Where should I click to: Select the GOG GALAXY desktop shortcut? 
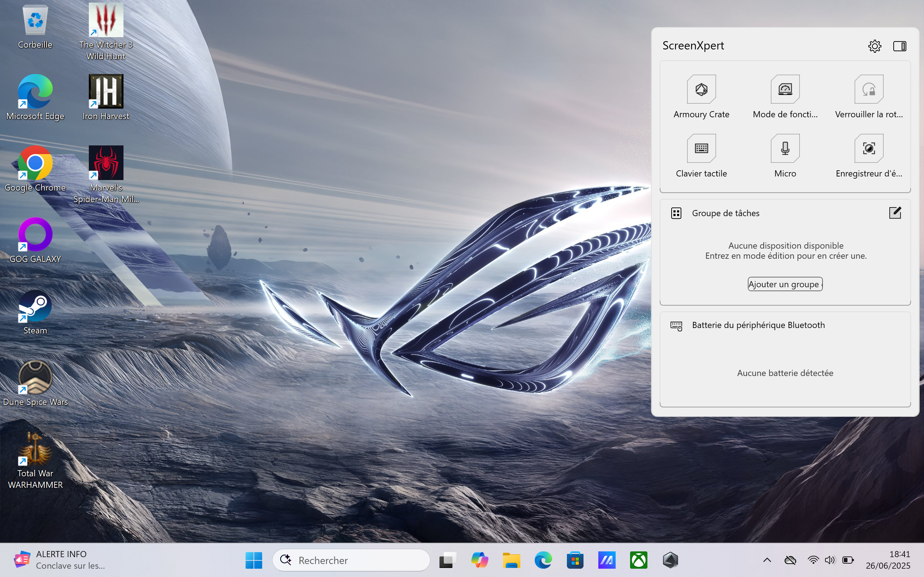point(35,240)
